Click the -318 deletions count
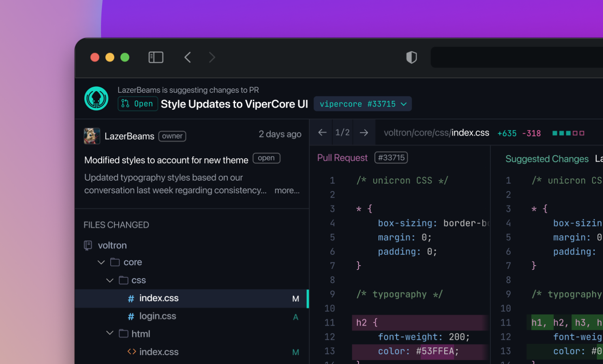Viewport: 603px width, 364px height. coord(532,133)
